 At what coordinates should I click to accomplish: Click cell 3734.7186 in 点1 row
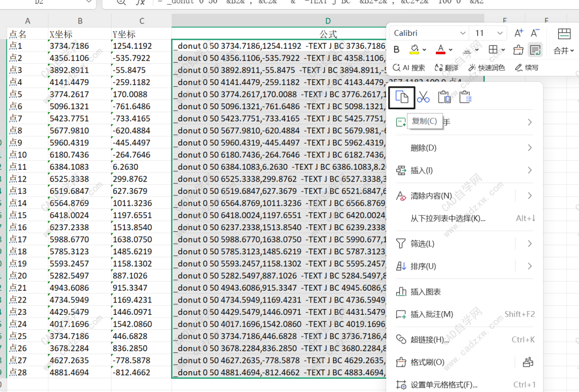click(x=80, y=46)
